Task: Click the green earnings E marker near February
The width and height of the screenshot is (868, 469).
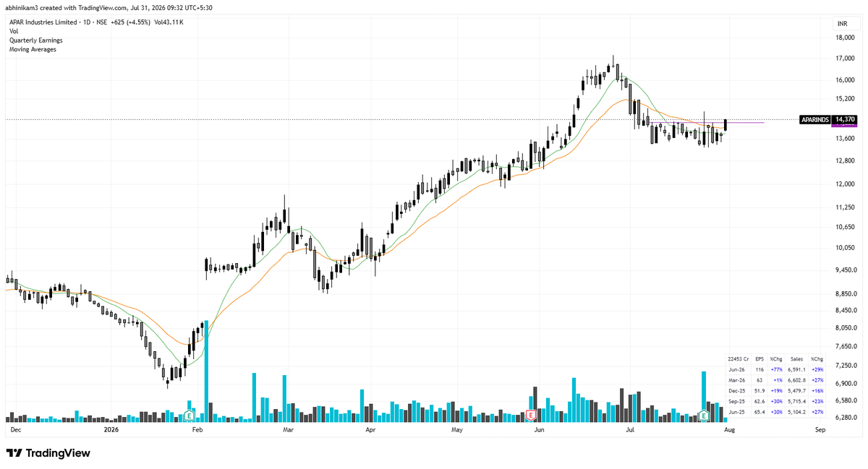Action: click(189, 416)
